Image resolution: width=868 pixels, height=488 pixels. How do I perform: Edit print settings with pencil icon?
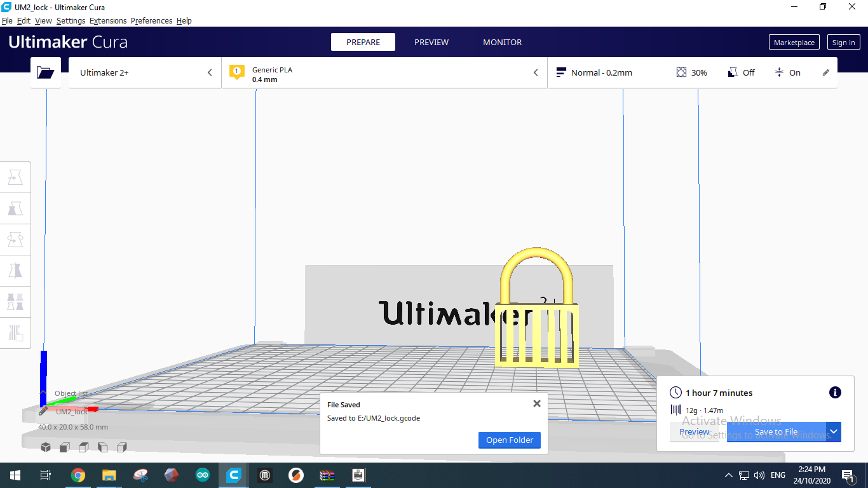826,72
